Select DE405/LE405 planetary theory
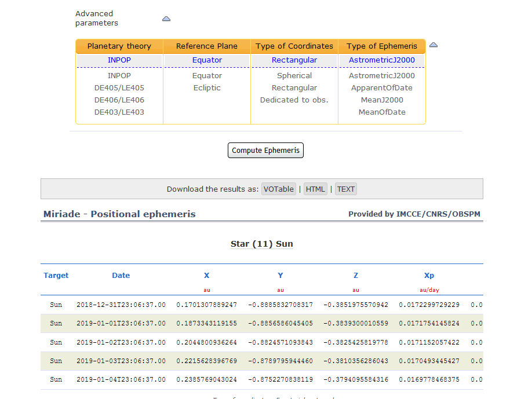The image size is (532, 399). pyautogui.click(x=119, y=88)
